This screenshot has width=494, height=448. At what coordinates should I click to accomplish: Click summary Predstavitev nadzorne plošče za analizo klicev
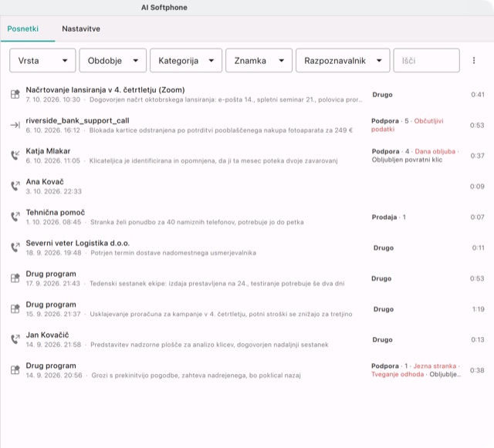click(x=209, y=345)
